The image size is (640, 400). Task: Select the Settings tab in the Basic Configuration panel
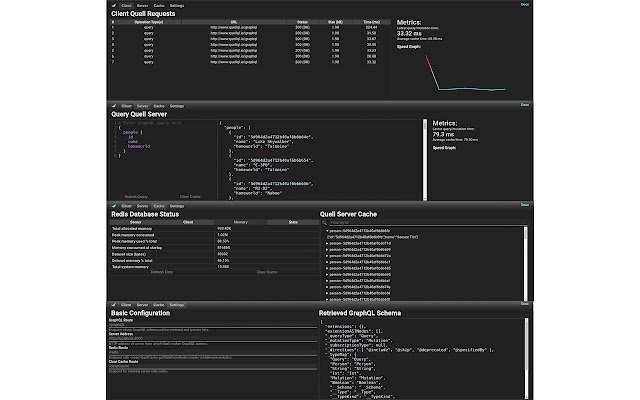(x=177, y=305)
